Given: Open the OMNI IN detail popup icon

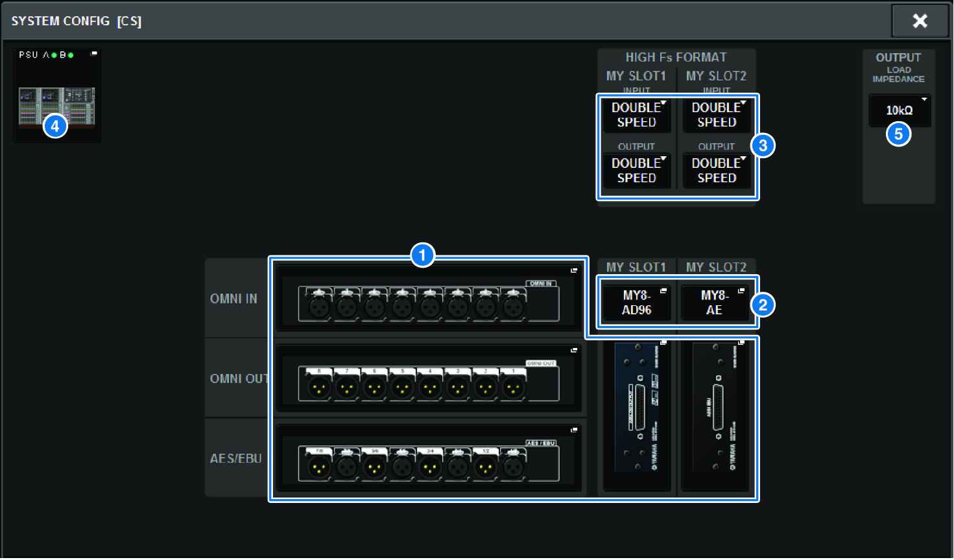Looking at the screenshot, I should [573, 270].
